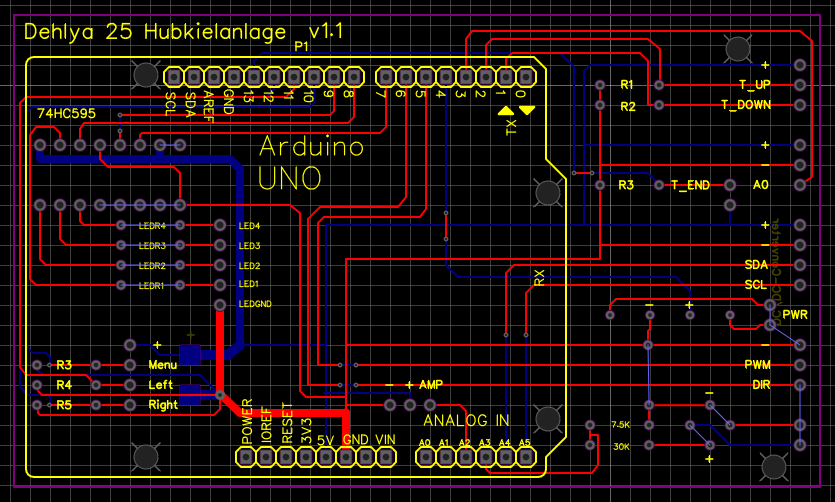Image resolution: width=835 pixels, height=502 pixels.
Task: Click the Menu button label
Action: [162, 365]
